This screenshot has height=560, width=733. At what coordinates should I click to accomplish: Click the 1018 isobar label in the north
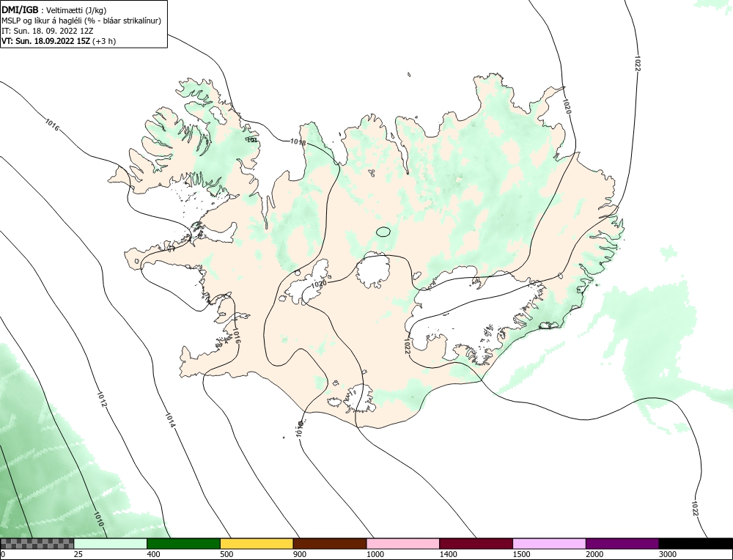coord(298,142)
